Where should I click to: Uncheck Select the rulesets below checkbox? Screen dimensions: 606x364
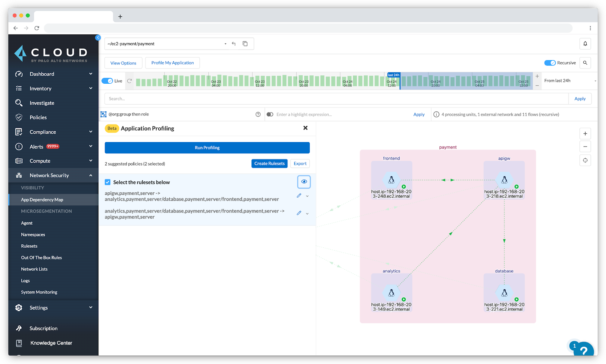(x=108, y=182)
